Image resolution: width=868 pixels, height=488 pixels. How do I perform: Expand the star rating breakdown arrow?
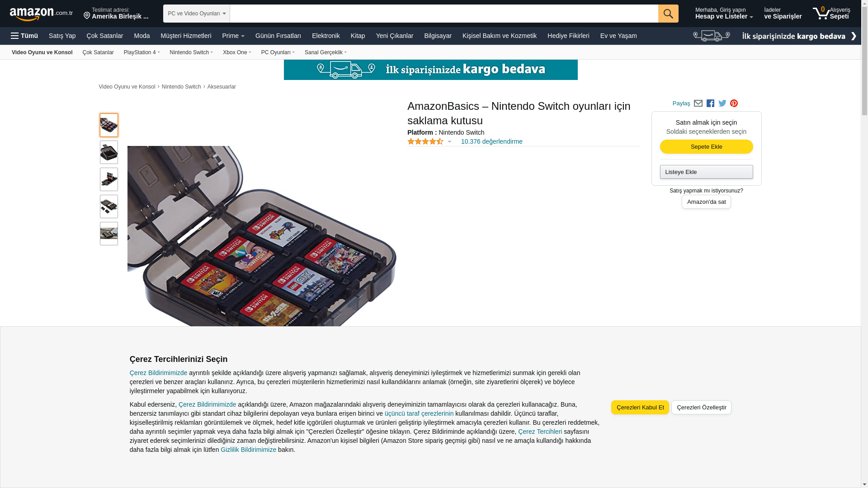[x=449, y=141]
